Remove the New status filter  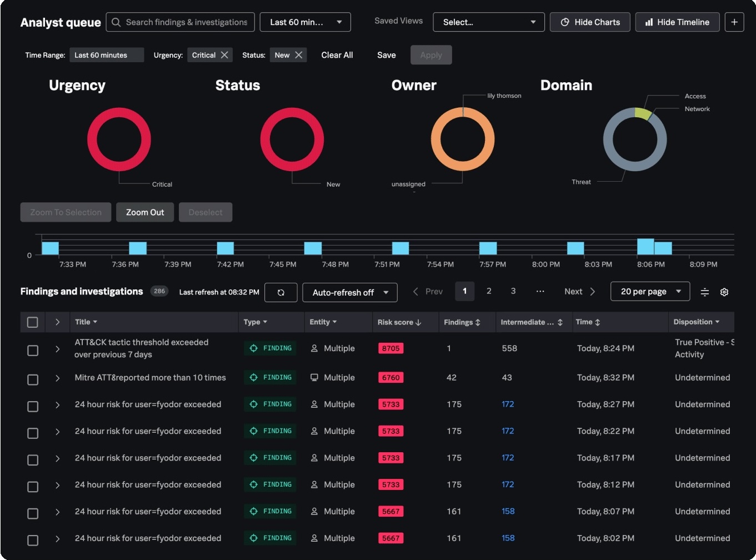[x=299, y=55]
